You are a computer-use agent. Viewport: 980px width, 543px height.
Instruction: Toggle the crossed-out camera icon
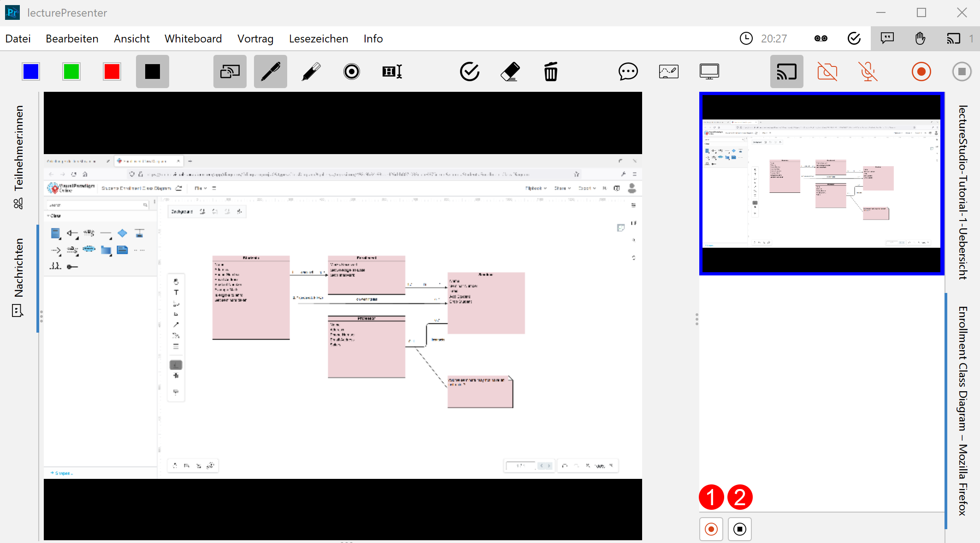tap(827, 72)
